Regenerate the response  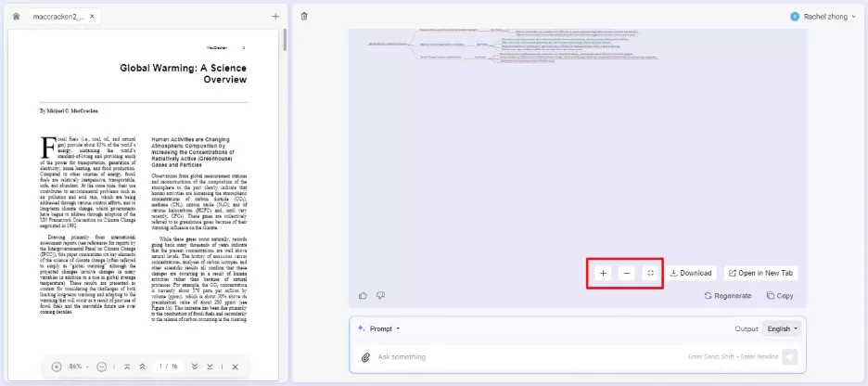coord(728,296)
